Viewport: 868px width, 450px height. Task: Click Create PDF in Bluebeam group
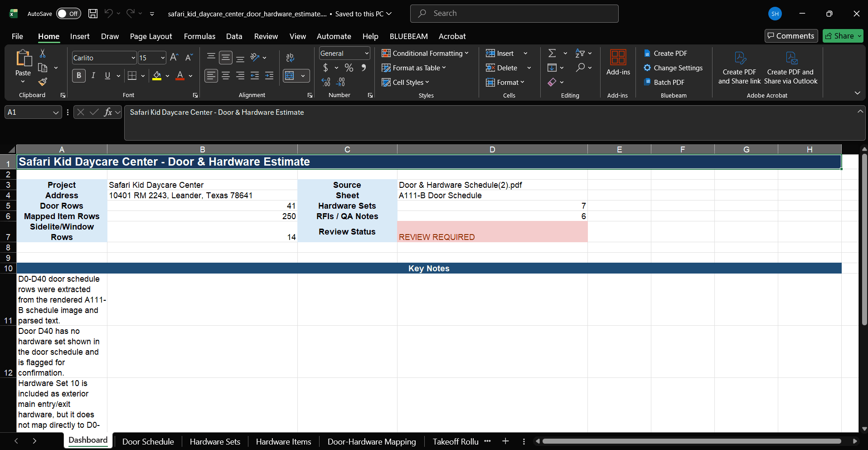coord(665,53)
